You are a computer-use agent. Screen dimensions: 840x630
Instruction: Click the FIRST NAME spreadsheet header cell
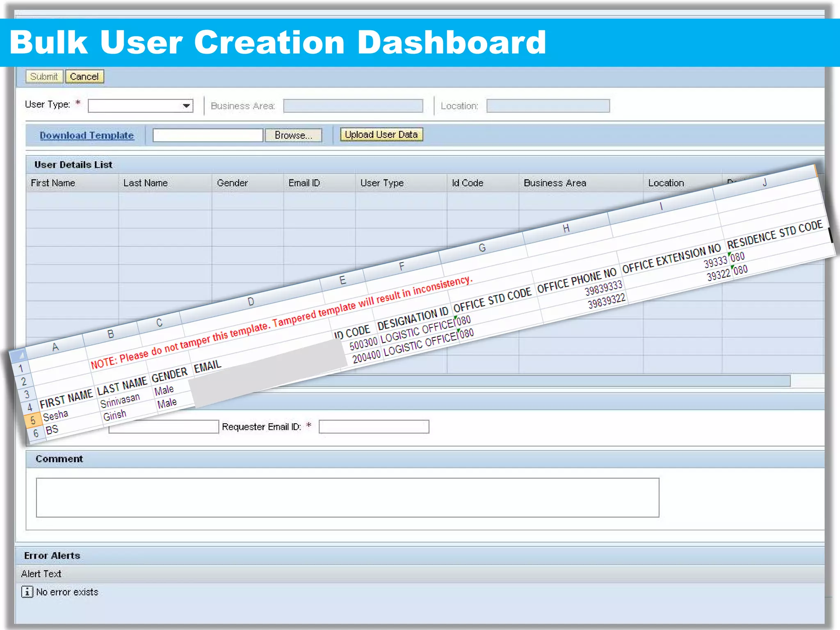click(x=66, y=399)
